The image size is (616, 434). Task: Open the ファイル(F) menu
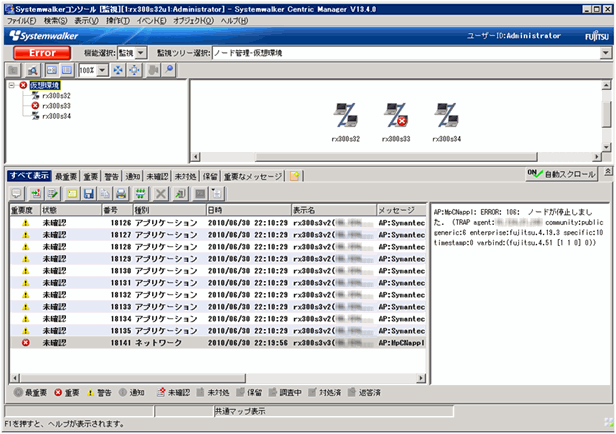22,20
